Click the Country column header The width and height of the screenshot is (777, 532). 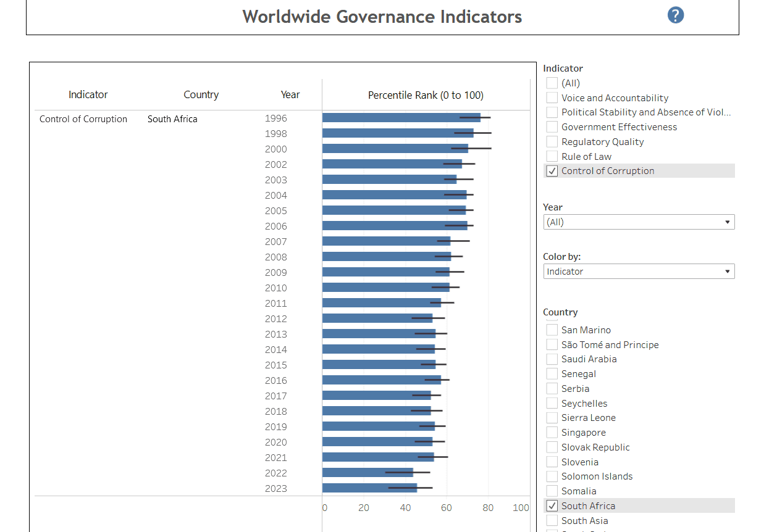[x=201, y=94]
